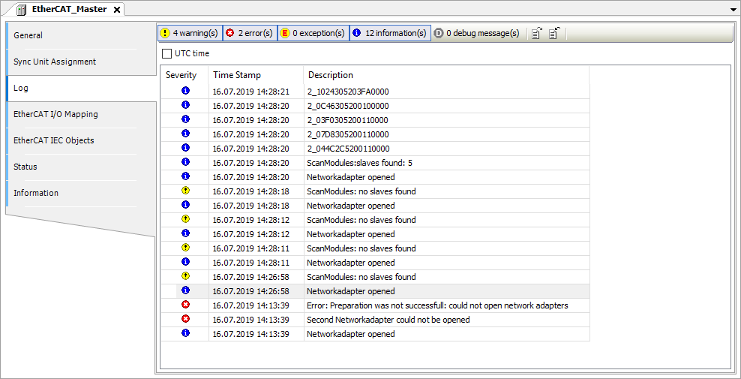Viewport: 741px width, 379px height.
Task: Close the EtherCAT_Master editor tab
Action: point(117,9)
